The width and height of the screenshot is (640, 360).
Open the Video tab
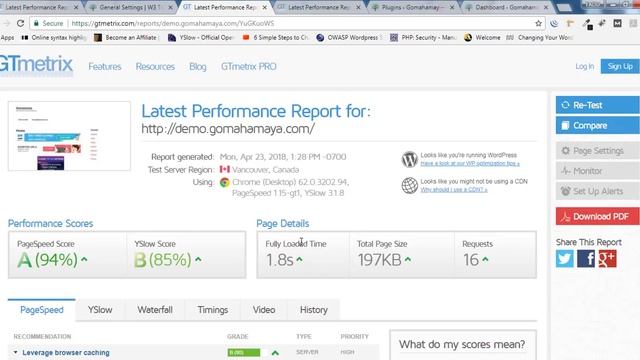tap(264, 310)
